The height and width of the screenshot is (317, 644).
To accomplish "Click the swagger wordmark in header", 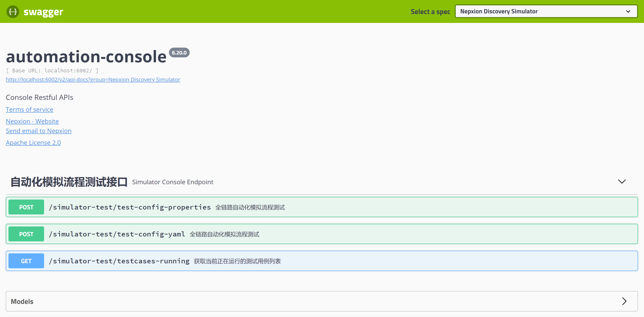I will [43, 12].
